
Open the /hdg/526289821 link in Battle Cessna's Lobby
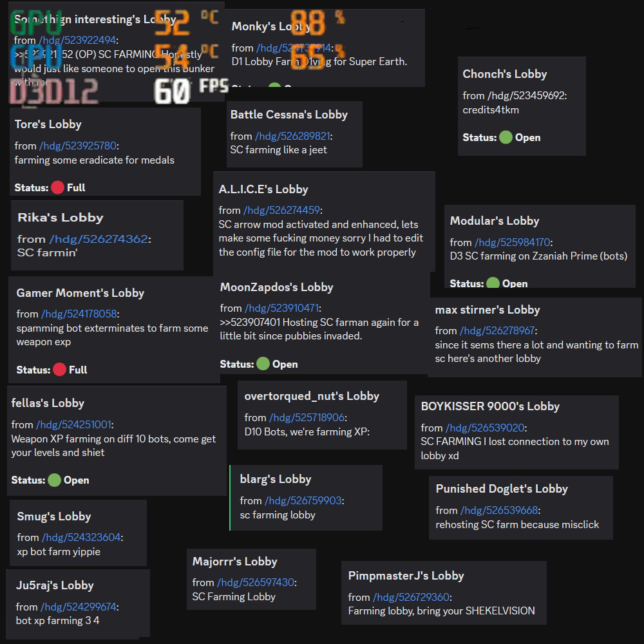(x=292, y=136)
